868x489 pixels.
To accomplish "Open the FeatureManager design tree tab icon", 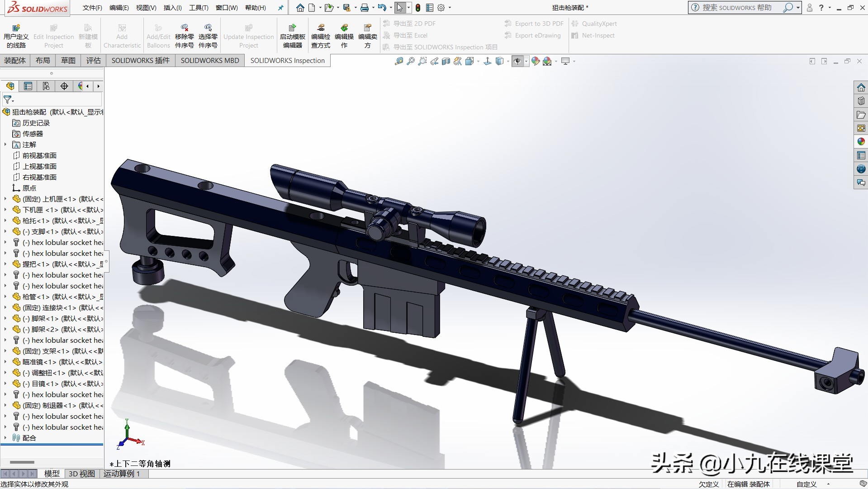I will (10, 86).
